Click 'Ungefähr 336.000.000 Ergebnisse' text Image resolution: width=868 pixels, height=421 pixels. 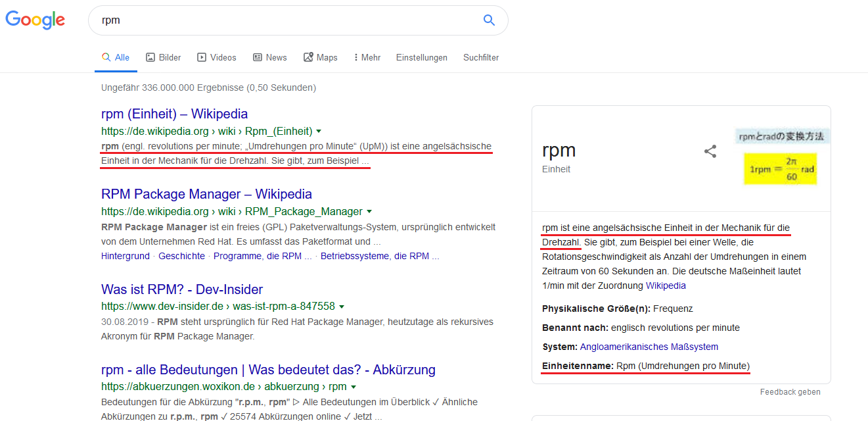point(209,87)
